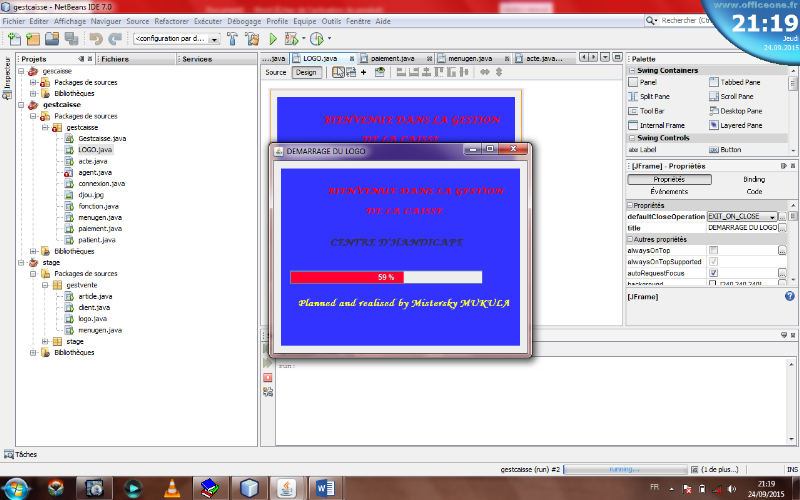Select the Propriétés toggle button
Screen dimensions: 800x500
669,180
